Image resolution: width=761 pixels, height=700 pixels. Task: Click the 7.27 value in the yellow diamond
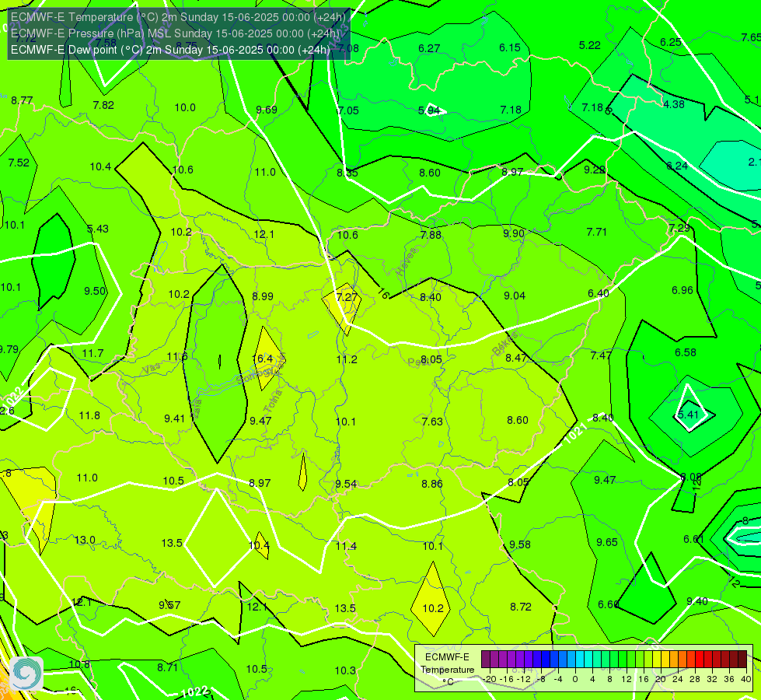tap(347, 296)
